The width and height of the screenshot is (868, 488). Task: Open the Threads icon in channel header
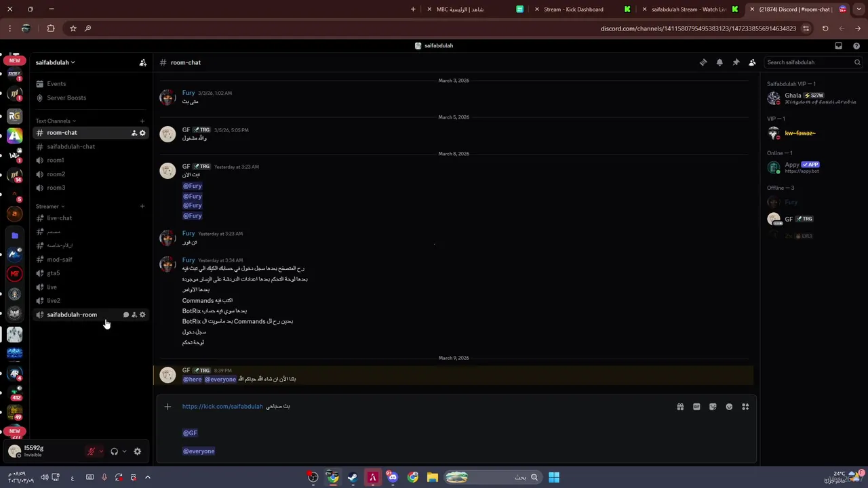click(x=703, y=62)
